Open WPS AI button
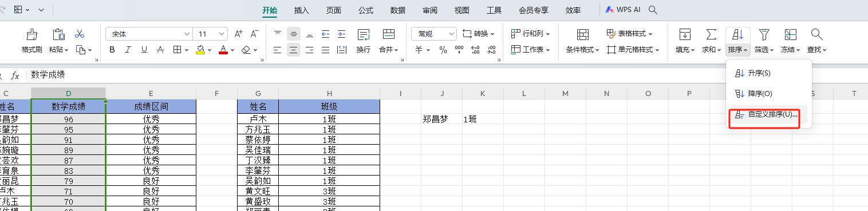 (623, 10)
